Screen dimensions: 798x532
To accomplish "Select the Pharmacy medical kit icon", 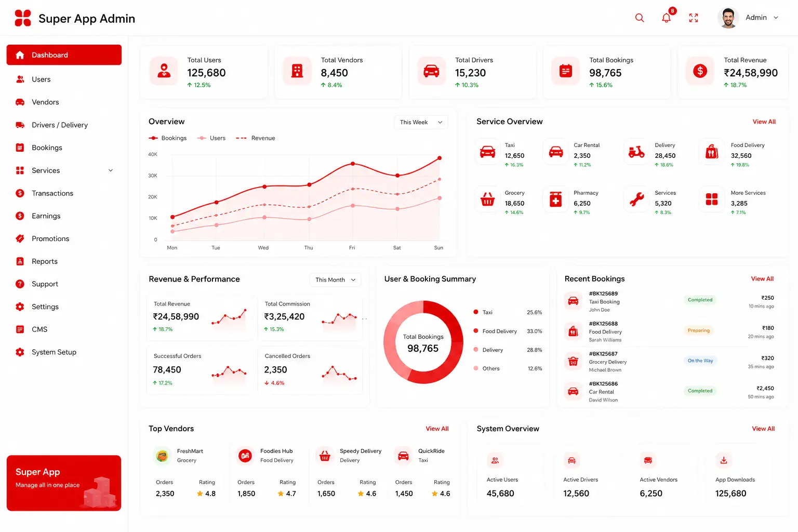I will coord(555,199).
